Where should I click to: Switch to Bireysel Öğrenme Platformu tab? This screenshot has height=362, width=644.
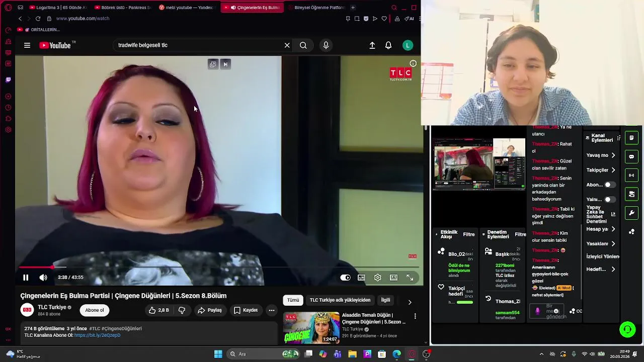click(x=316, y=8)
